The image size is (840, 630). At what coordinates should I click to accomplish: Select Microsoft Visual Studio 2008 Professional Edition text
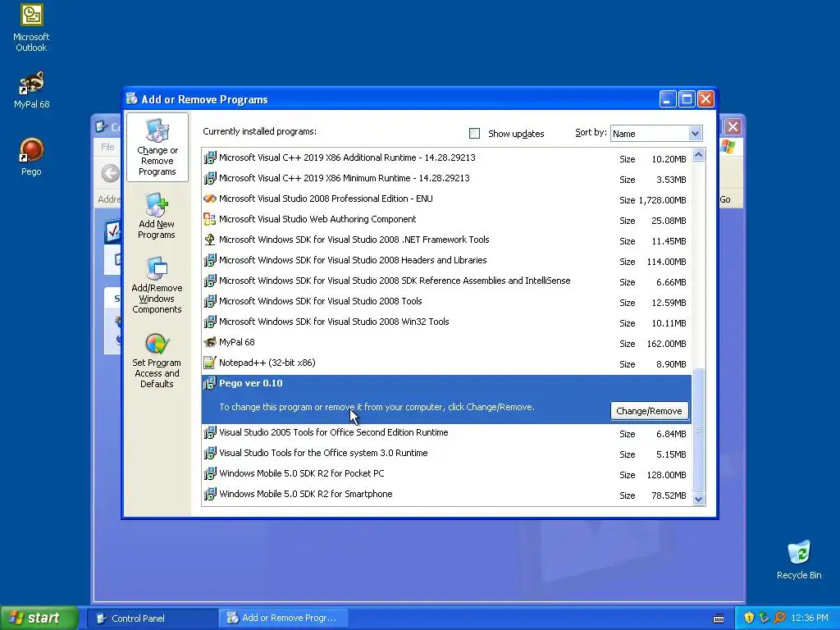point(326,199)
